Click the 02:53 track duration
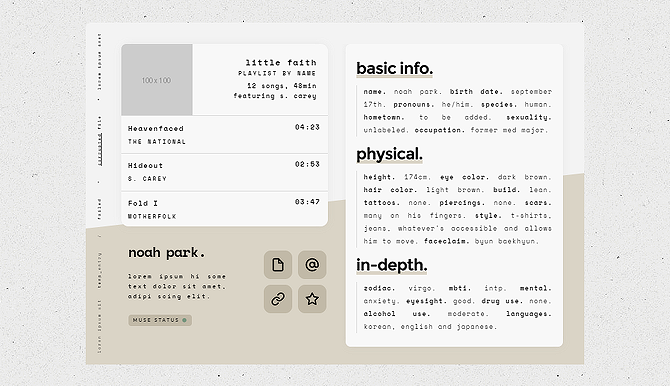Screen dimensions: 670x386 [x=307, y=164]
